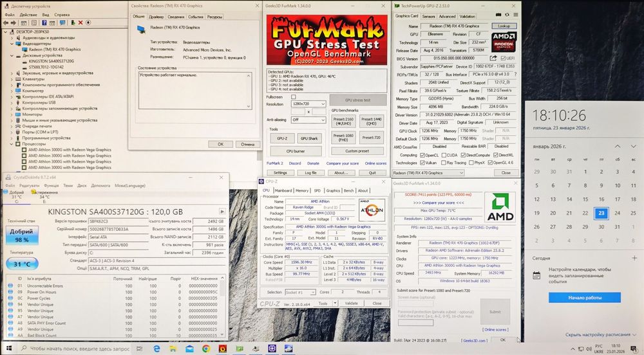Click the round download-arrow icon in Device Manager toolbar
The width and height of the screenshot is (644, 355).
click(x=88, y=23)
